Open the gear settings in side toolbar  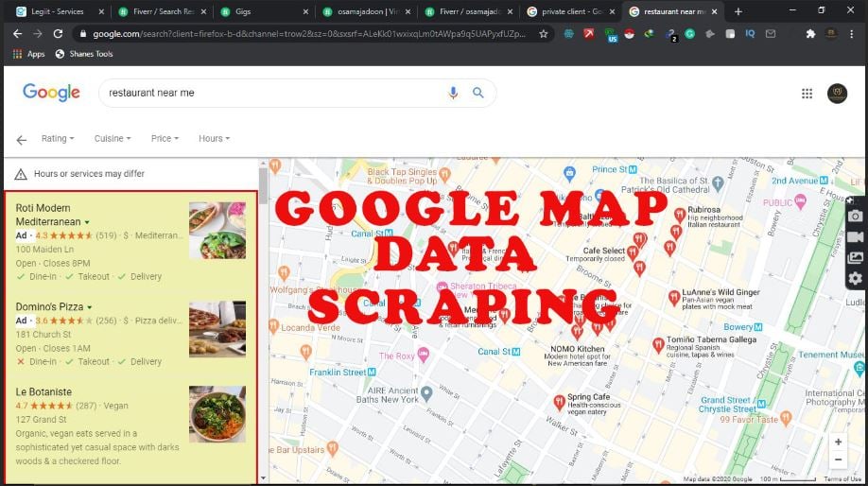click(856, 278)
